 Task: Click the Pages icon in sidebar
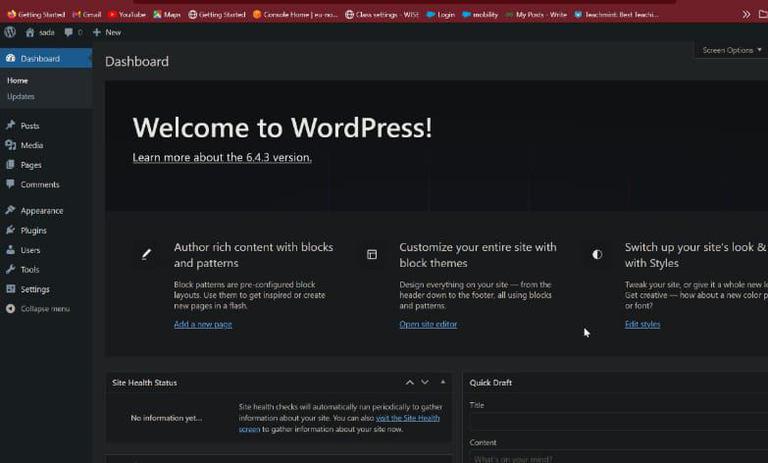pos(10,165)
